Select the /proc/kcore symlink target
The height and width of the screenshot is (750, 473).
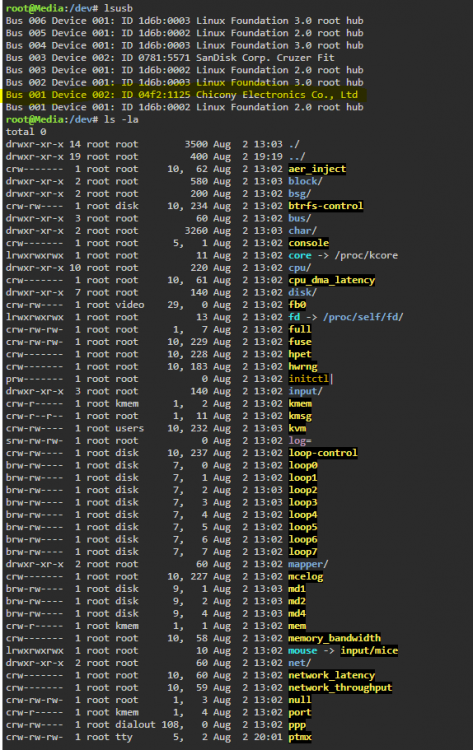point(366,255)
